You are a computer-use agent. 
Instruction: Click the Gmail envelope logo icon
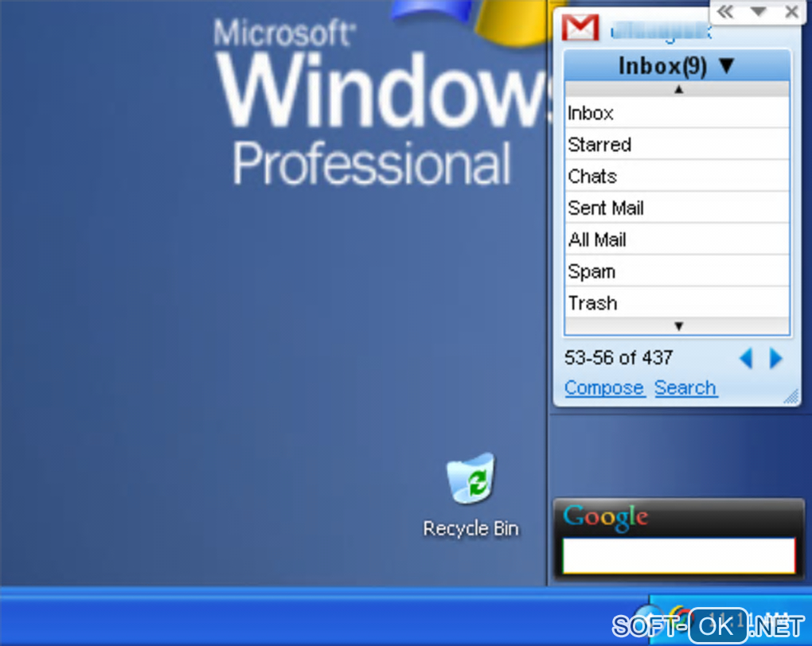click(580, 28)
